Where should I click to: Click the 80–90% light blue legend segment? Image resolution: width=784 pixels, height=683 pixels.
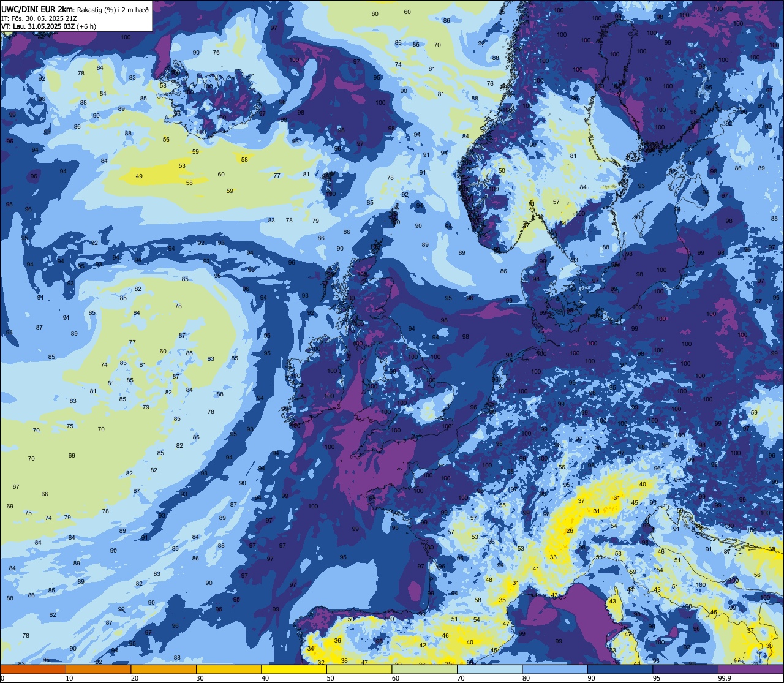click(x=555, y=670)
